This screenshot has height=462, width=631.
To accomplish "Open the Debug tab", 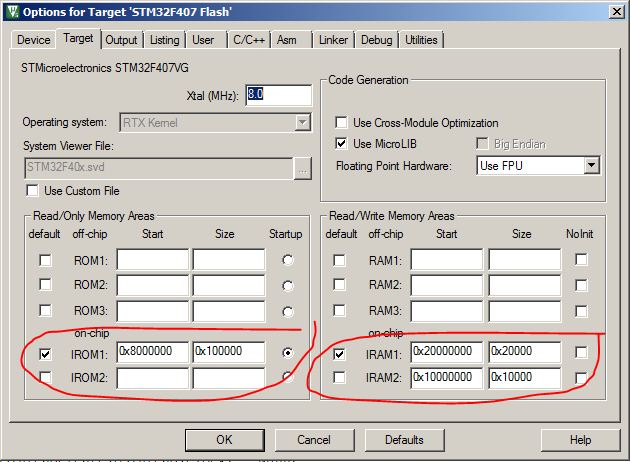I will tap(376, 40).
